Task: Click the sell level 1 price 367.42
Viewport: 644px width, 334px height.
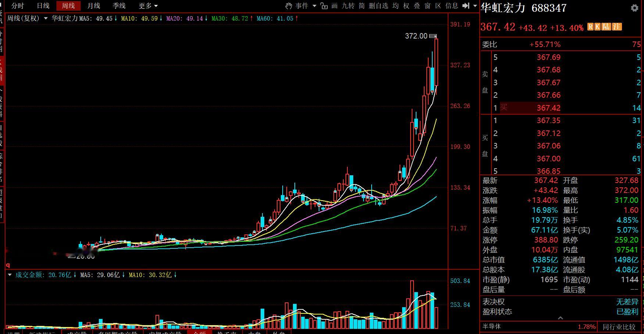Action: (548, 108)
